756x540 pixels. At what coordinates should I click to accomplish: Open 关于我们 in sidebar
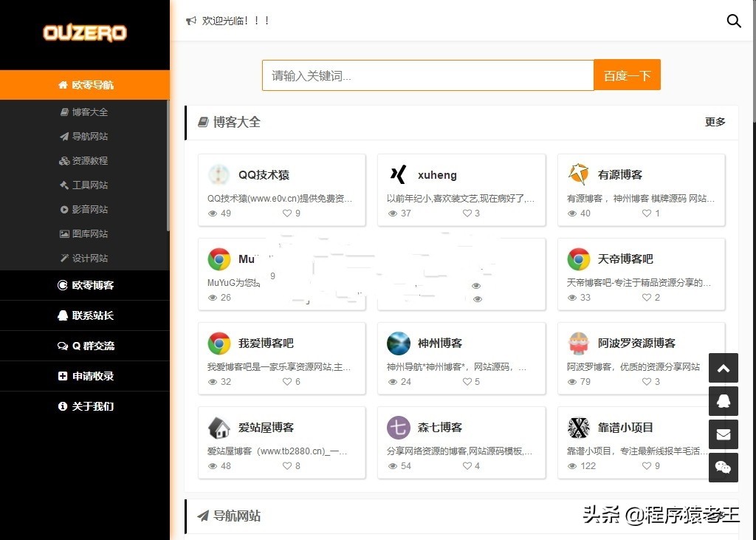[85, 406]
